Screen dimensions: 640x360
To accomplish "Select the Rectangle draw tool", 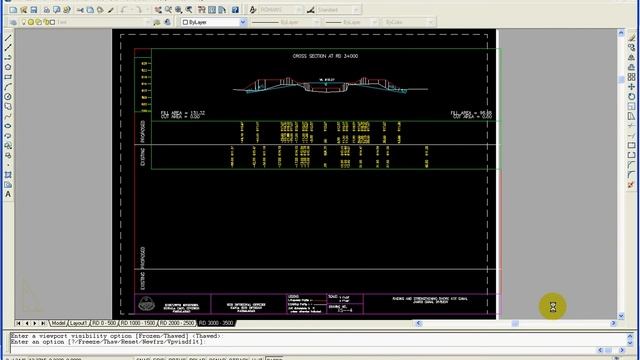I will [x=8, y=77].
